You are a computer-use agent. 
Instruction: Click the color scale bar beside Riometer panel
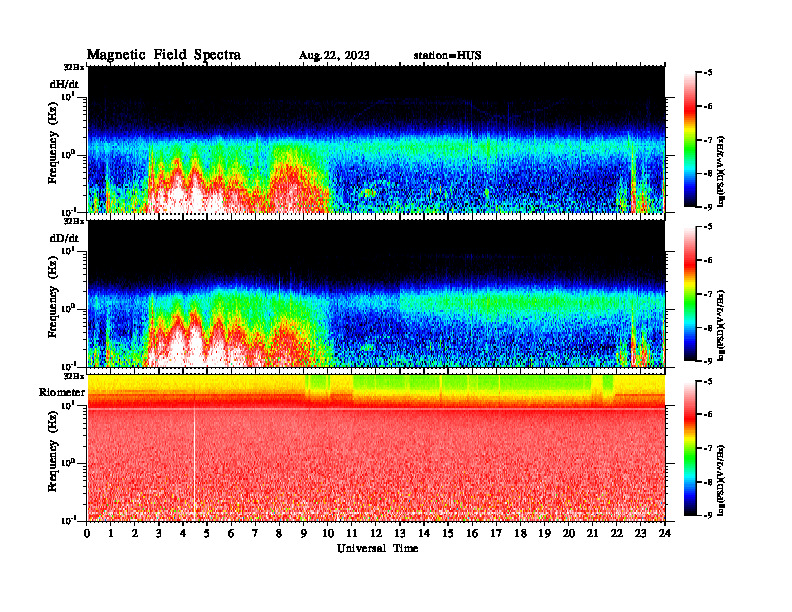[689, 448]
